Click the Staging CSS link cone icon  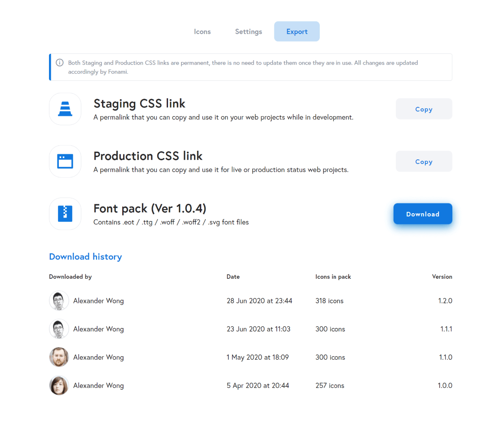click(x=65, y=109)
